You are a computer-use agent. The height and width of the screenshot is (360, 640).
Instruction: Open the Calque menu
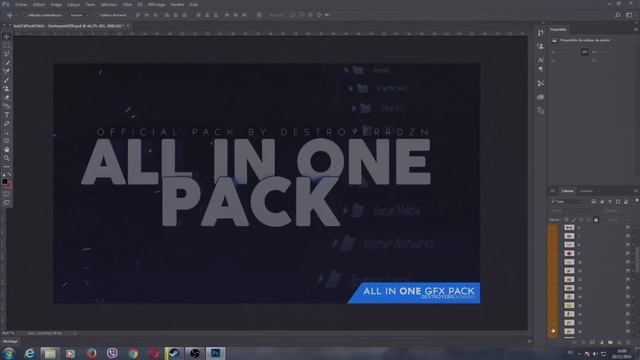pos(73,4)
